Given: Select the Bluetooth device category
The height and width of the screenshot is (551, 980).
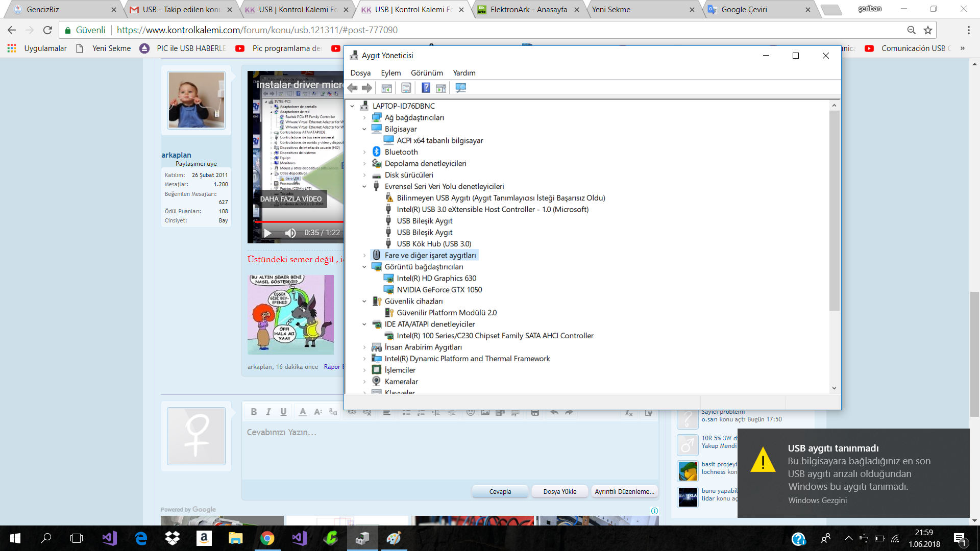Looking at the screenshot, I should (x=401, y=152).
